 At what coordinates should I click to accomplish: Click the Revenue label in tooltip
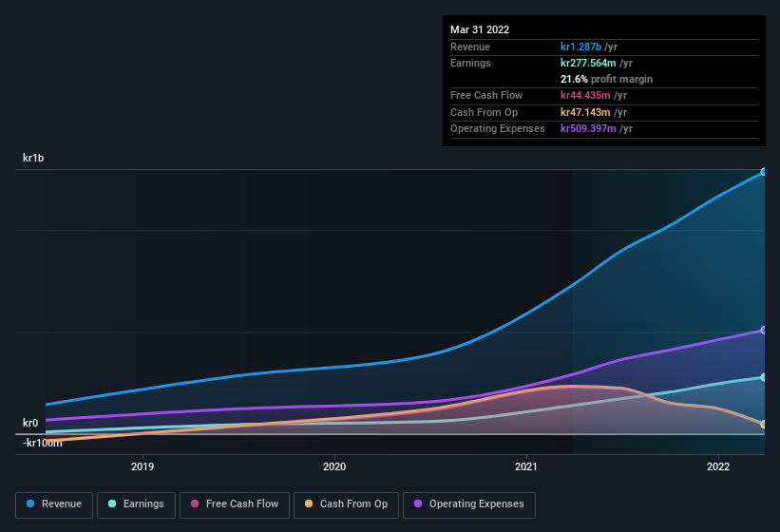click(470, 47)
